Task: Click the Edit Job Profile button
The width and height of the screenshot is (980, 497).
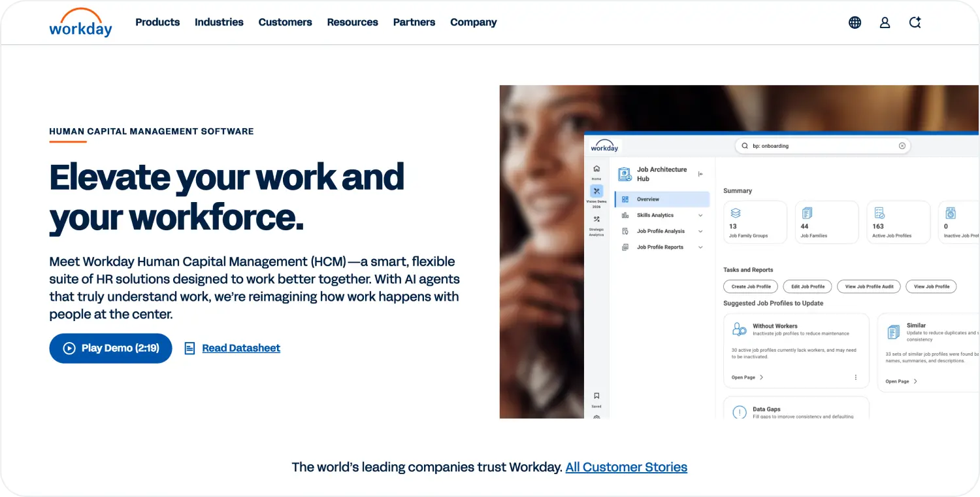Action: [x=808, y=286]
